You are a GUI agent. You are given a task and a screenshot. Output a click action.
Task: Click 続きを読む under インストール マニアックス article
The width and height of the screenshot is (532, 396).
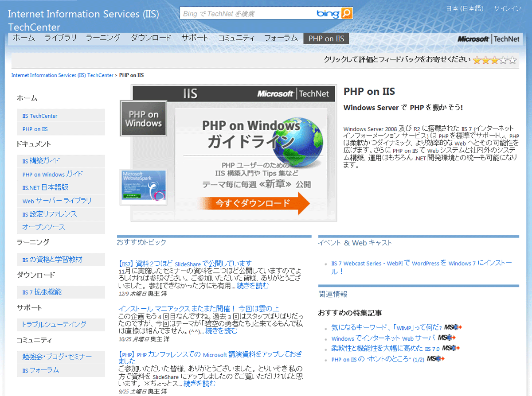point(221,331)
